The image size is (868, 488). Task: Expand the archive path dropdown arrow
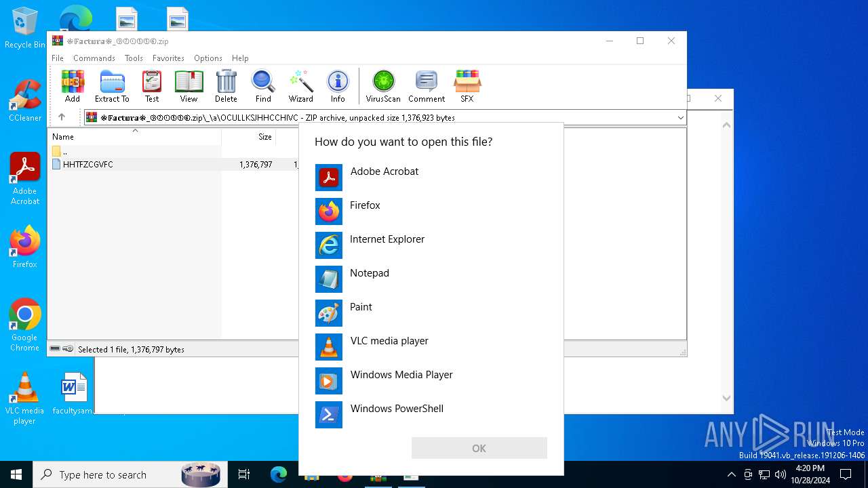click(680, 118)
